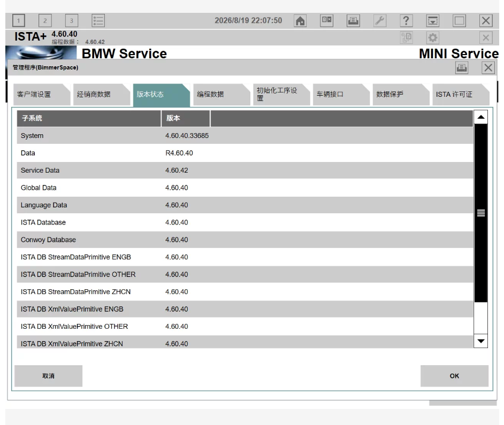504x425 pixels.
Task: Select ISTA DB XmlValuePrimitive ENGB row
Action: (x=245, y=309)
